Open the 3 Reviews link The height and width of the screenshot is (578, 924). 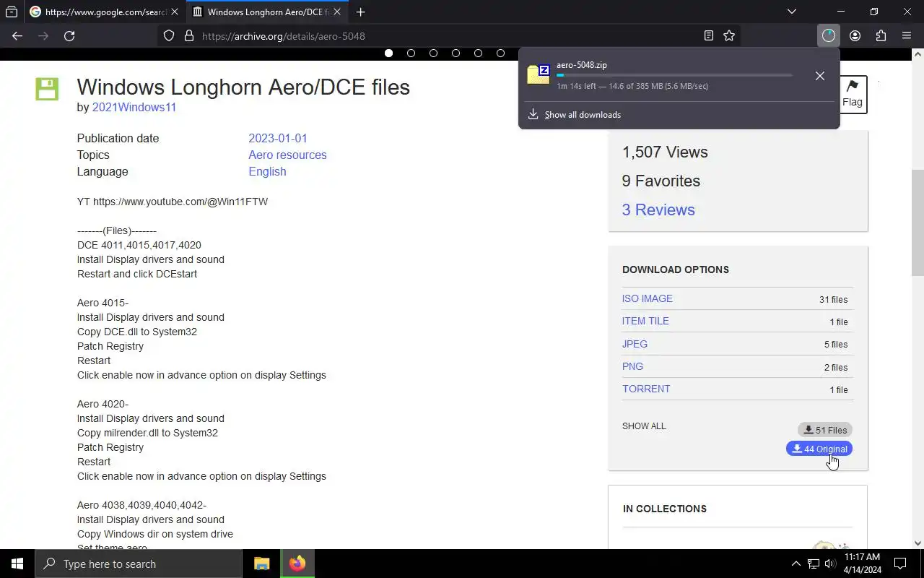coord(658,210)
